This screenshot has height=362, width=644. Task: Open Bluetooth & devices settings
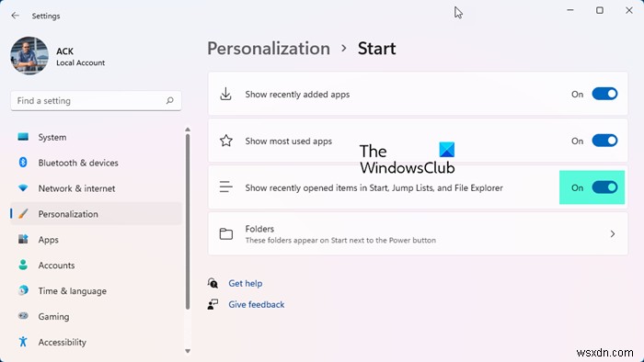96,163
